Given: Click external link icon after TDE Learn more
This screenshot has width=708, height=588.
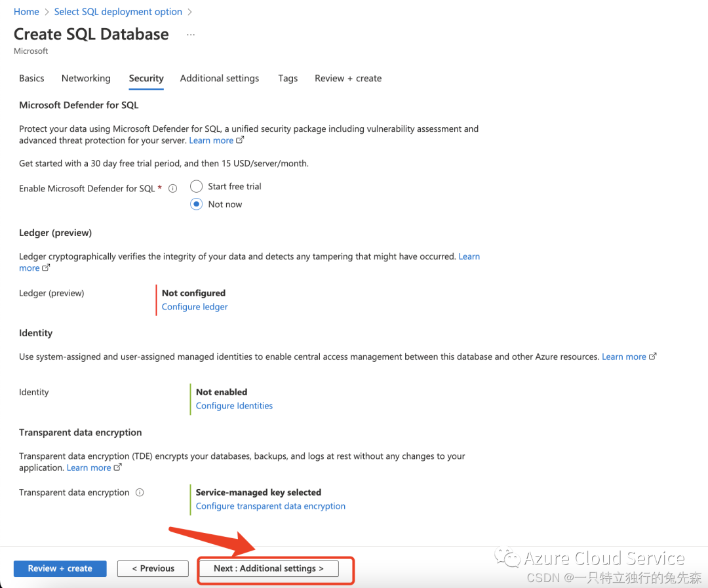Looking at the screenshot, I should pyautogui.click(x=117, y=467).
